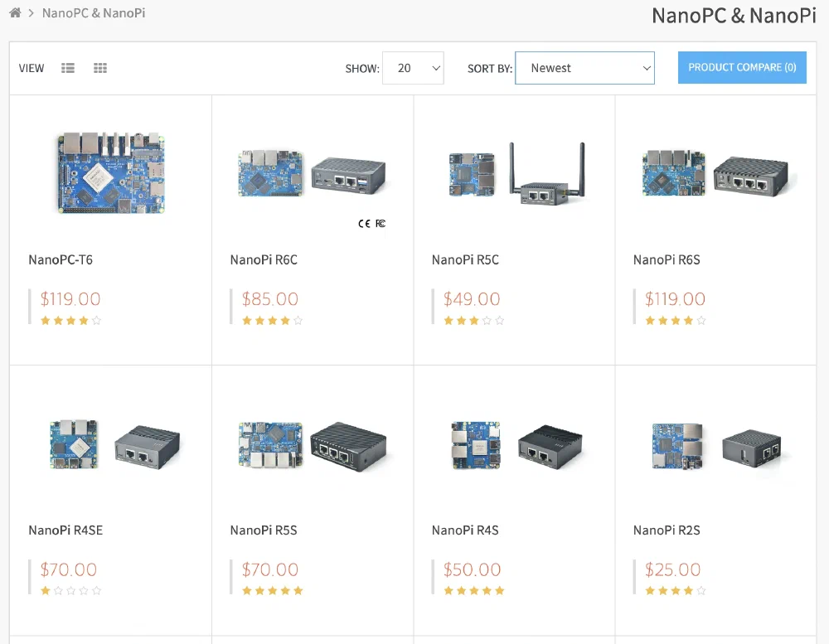Switch to list view icon
This screenshot has height=644, width=829.
[68, 68]
